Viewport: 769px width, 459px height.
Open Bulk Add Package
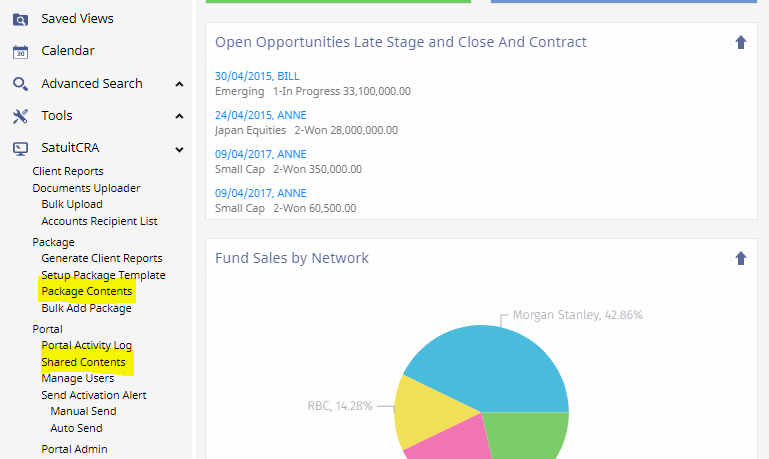click(86, 308)
